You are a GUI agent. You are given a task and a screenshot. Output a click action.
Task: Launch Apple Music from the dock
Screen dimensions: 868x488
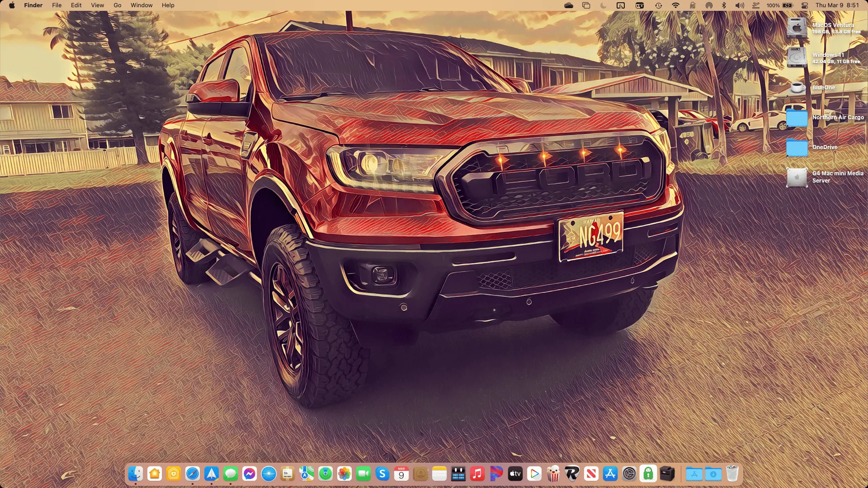click(x=477, y=474)
